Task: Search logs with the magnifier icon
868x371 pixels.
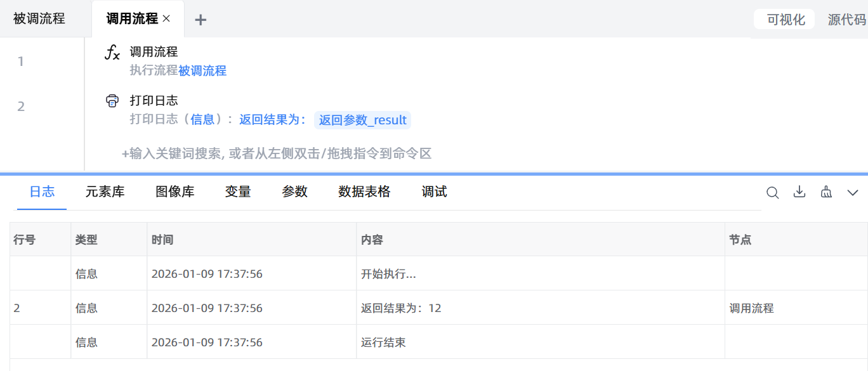Action: tap(772, 193)
